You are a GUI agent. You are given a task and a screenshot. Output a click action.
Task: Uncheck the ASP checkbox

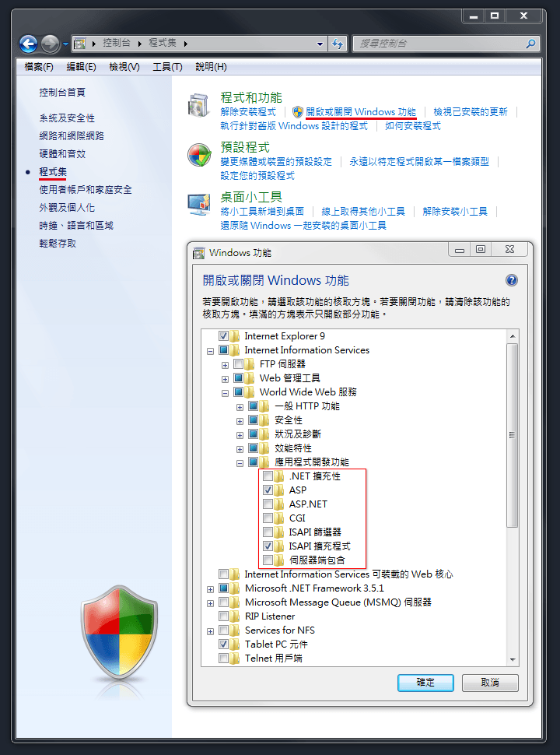point(268,490)
